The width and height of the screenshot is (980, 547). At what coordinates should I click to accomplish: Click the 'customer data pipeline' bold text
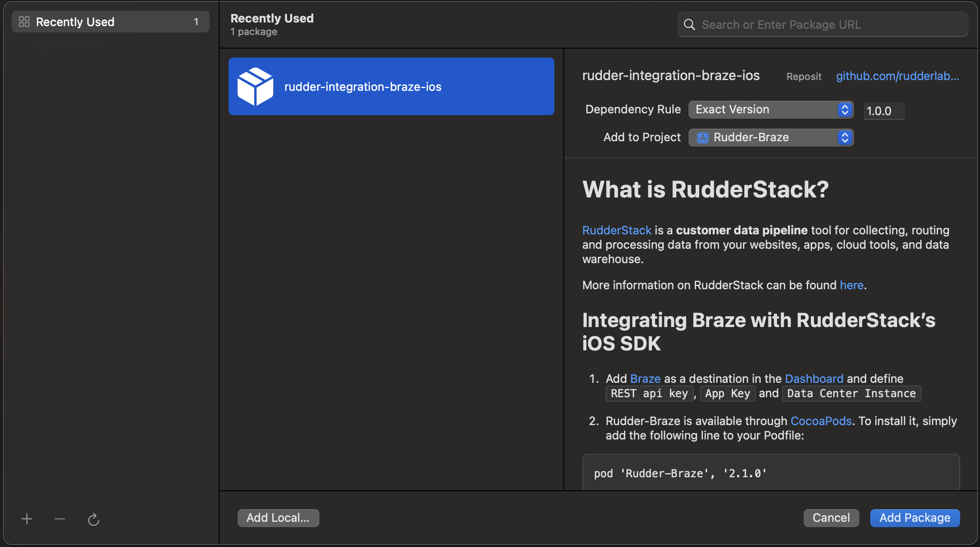tap(742, 230)
